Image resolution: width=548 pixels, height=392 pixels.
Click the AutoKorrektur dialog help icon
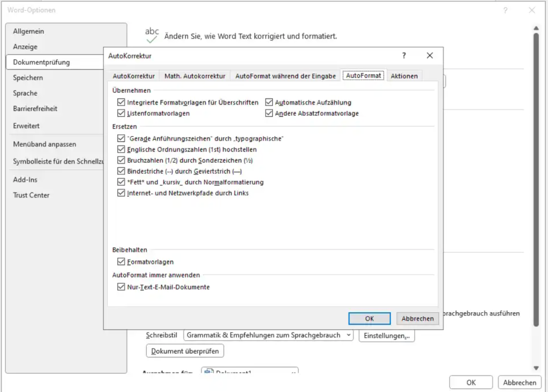[x=403, y=55]
